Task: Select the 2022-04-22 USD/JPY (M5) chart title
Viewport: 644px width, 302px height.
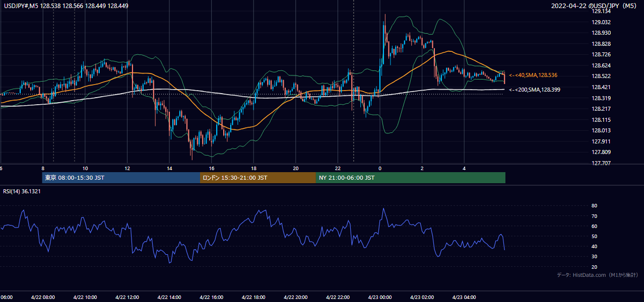Action: (595, 6)
